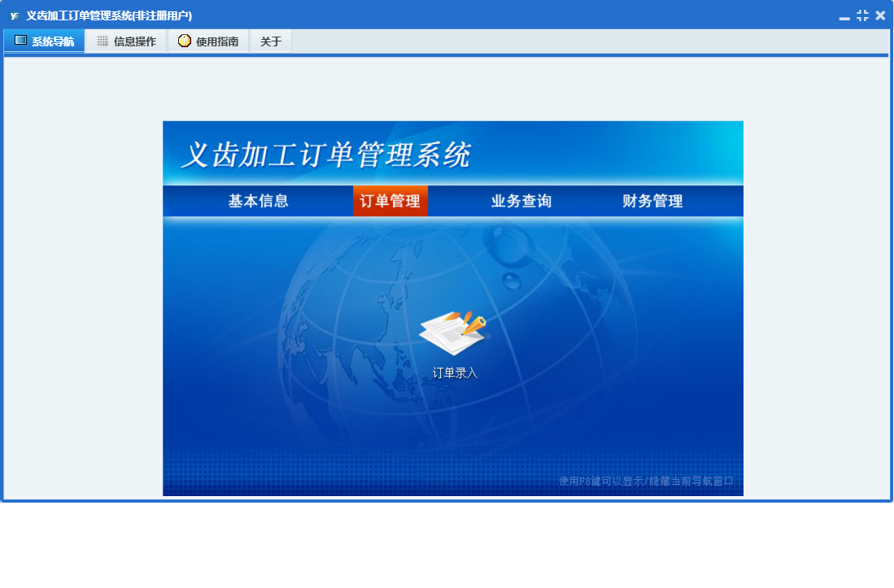Click the F8 hint text at the bottom
The image size is (894, 588).
pos(646,481)
